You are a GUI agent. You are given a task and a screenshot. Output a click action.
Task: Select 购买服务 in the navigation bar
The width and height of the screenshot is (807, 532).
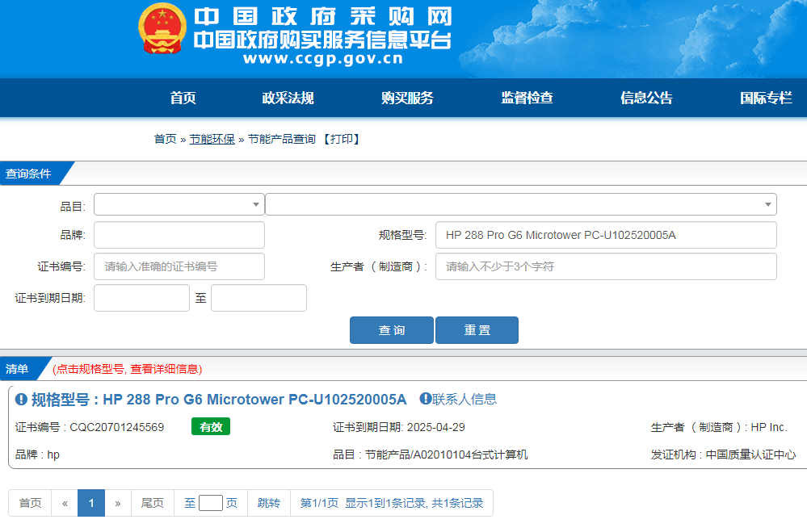point(408,98)
